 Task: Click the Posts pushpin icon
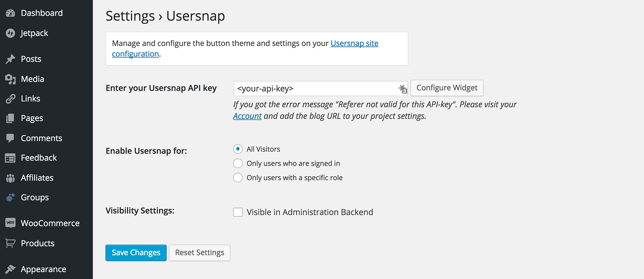tap(10, 59)
